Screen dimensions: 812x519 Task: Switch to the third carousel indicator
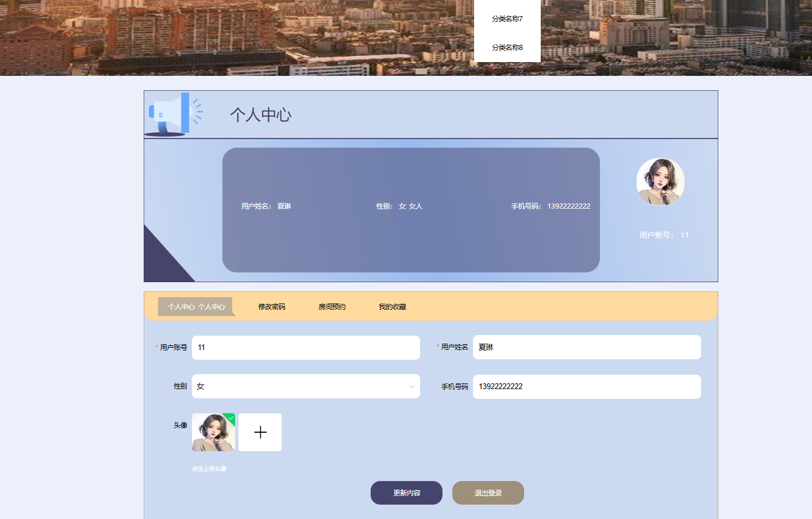tap(443, 72)
